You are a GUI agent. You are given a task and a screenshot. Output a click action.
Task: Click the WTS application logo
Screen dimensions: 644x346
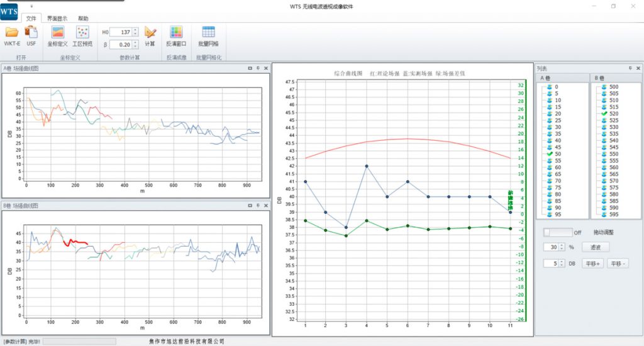(x=9, y=11)
